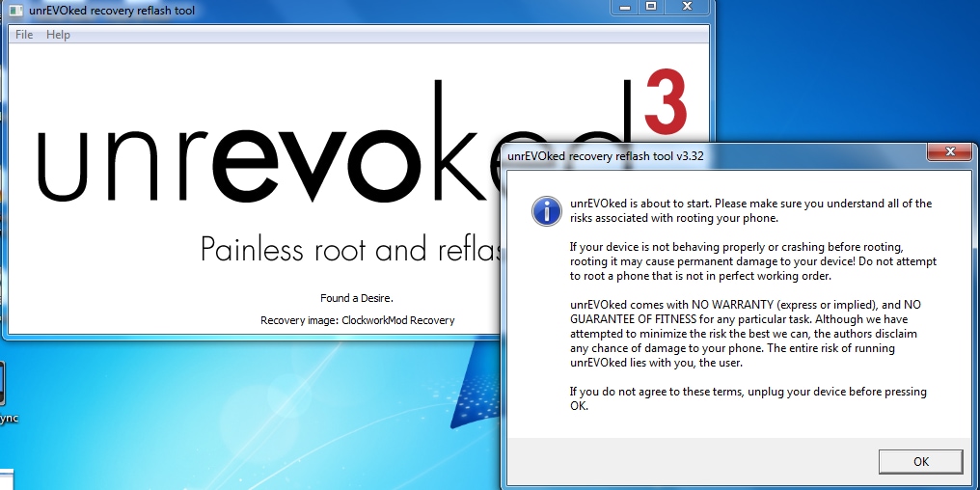
Task: Click the main window title text
Action: coord(112,11)
